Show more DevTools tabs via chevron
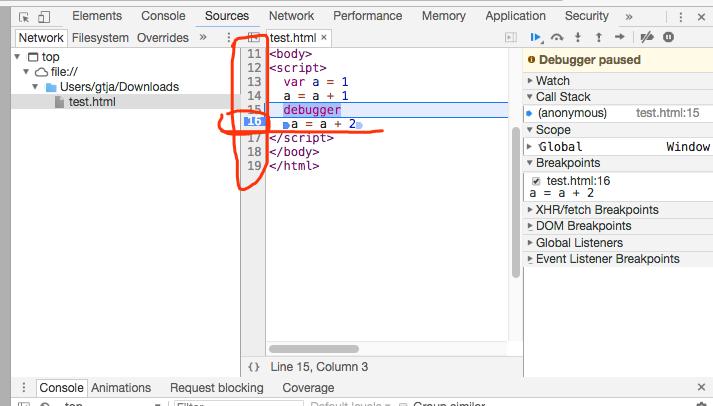 (x=628, y=16)
